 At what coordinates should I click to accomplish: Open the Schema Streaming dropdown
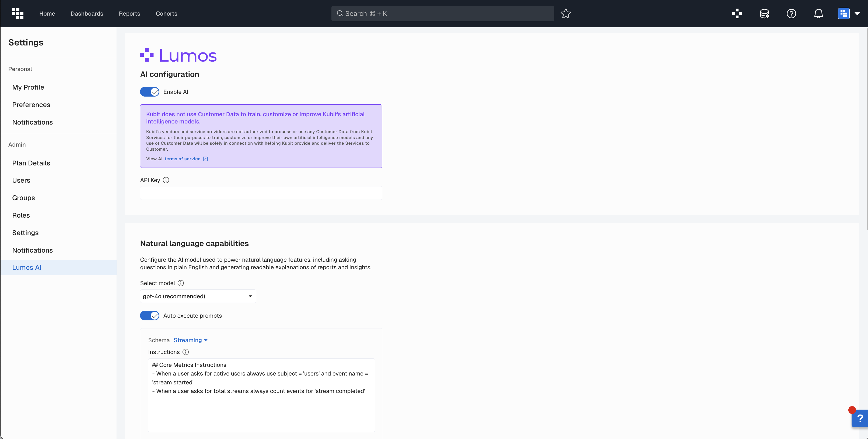tap(190, 340)
